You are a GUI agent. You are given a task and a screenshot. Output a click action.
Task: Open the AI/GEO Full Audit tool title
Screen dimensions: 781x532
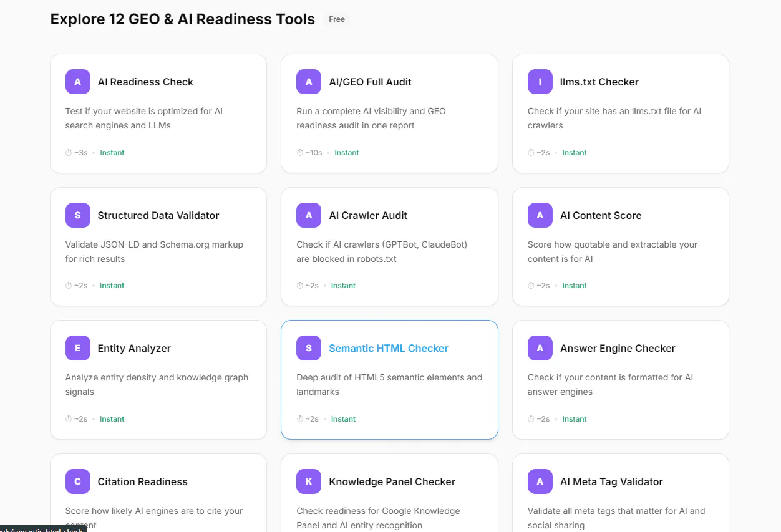(370, 82)
